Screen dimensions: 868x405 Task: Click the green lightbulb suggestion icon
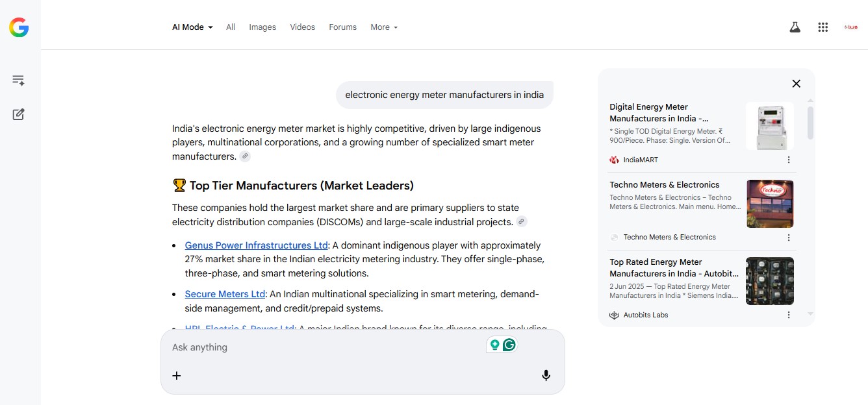point(495,345)
